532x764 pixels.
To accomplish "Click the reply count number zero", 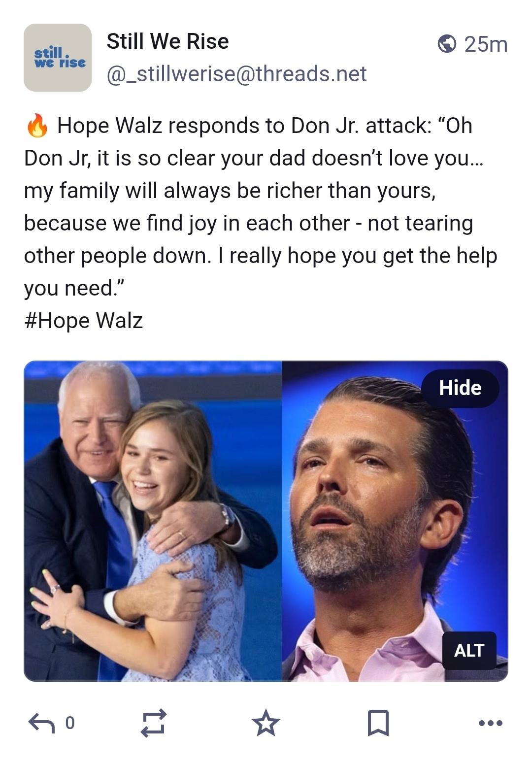I will pos(70,723).
